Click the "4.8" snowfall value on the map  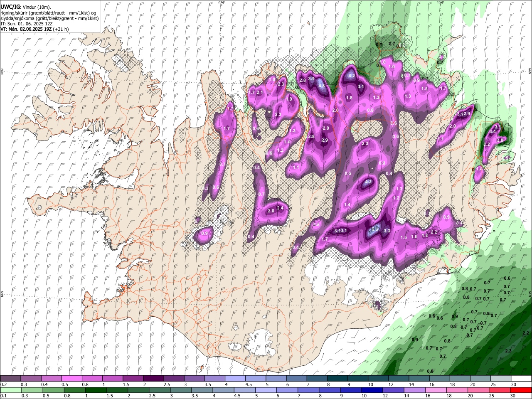point(321,86)
